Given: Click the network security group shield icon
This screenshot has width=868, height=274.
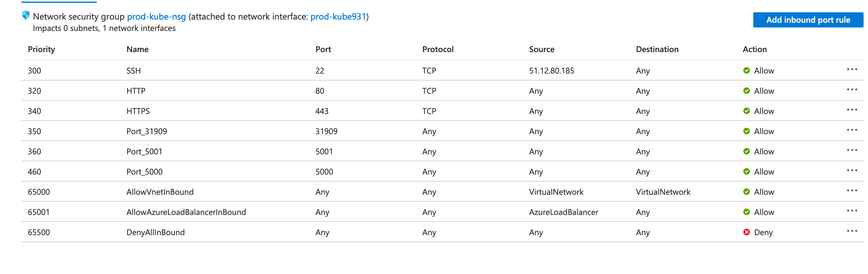Looking at the screenshot, I should 26,15.
